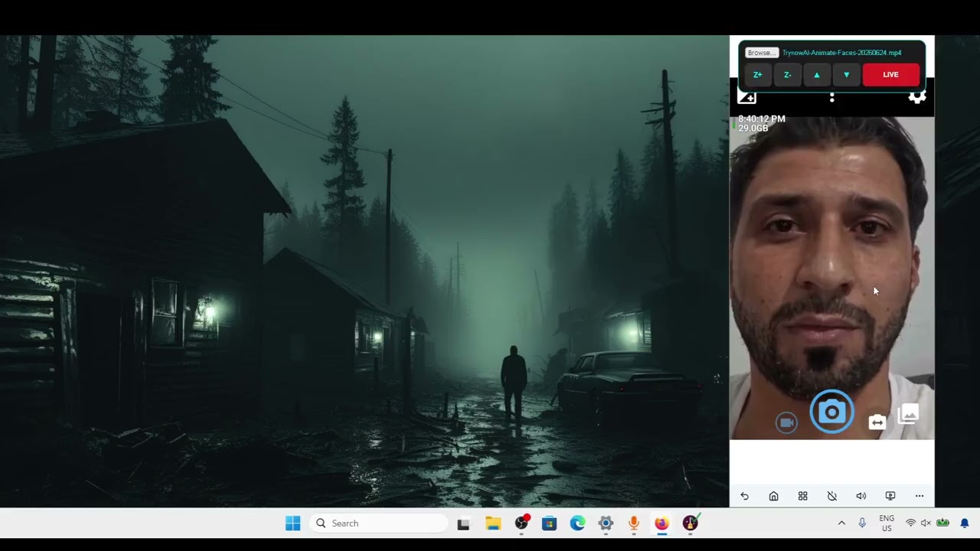Open the photo gallery icon
The height and width of the screenshot is (551, 980).
coord(908,415)
